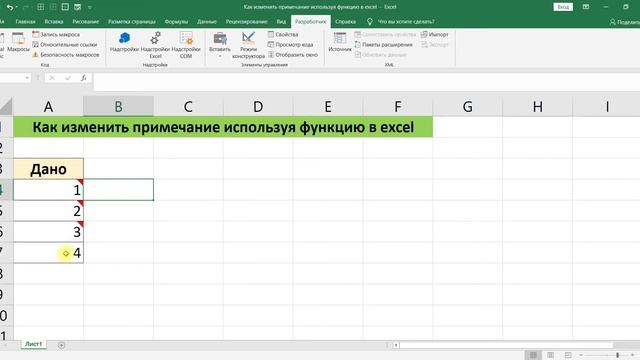The height and width of the screenshot is (360, 640).
Task: Click the Select All corner triangle
Action: (x=7, y=107)
